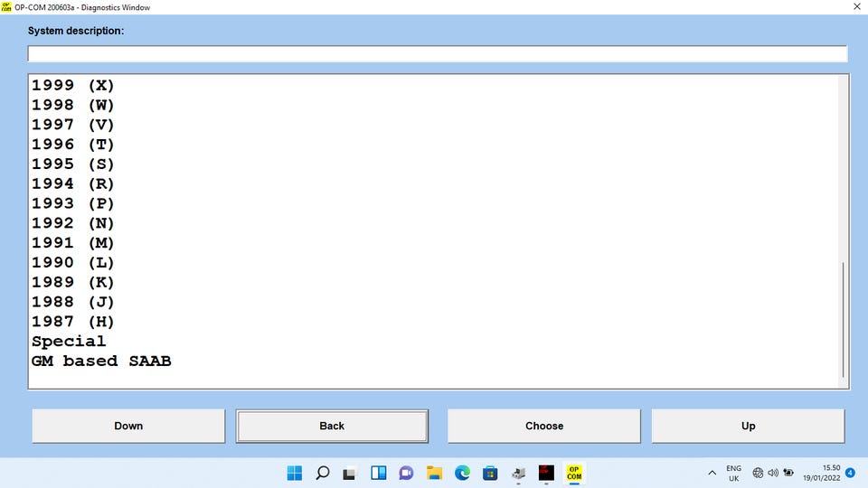868x488 pixels.
Task: Open Microsoft Store from the taskbar
Action: pos(490,473)
